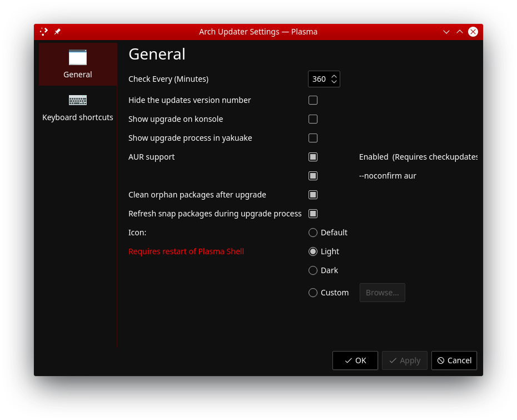Toggle Refresh snap packages checkbox
This screenshot has height=420, width=517.
pyautogui.click(x=313, y=214)
